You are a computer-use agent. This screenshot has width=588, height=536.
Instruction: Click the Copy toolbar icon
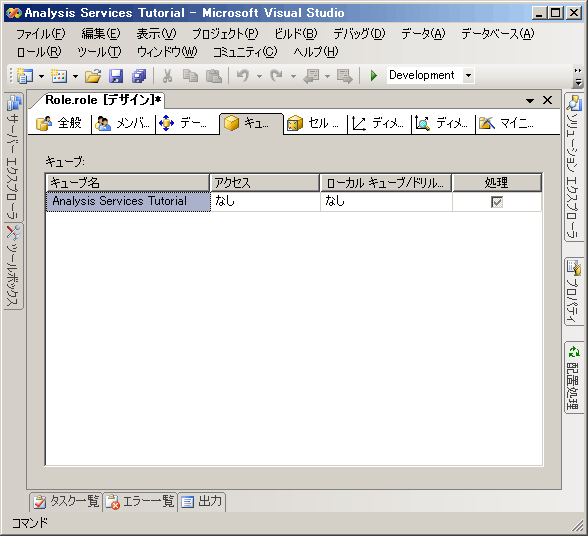coord(190,76)
